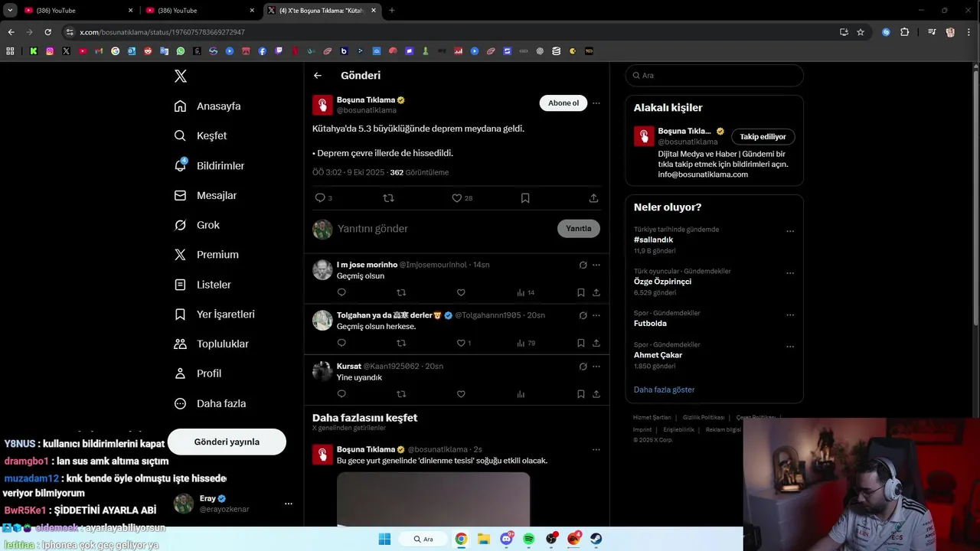Click Grok icon on Tolgahan's comment

click(x=583, y=315)
